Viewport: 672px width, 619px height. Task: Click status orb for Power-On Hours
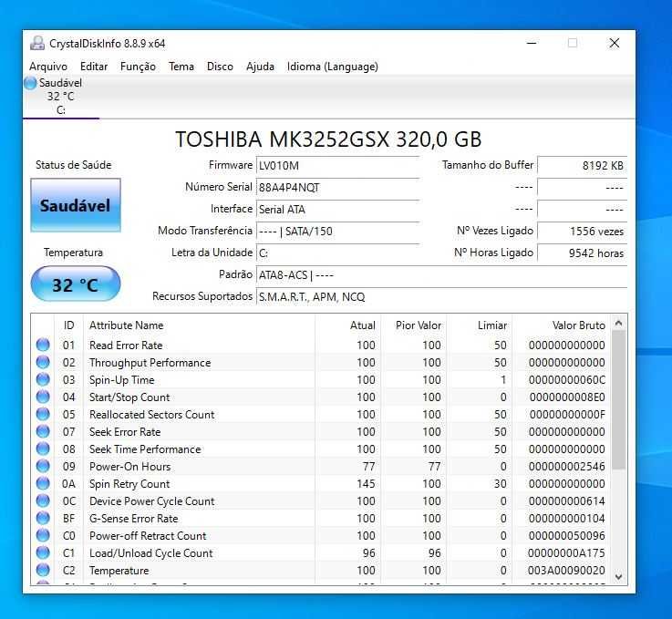pos(43,466)
